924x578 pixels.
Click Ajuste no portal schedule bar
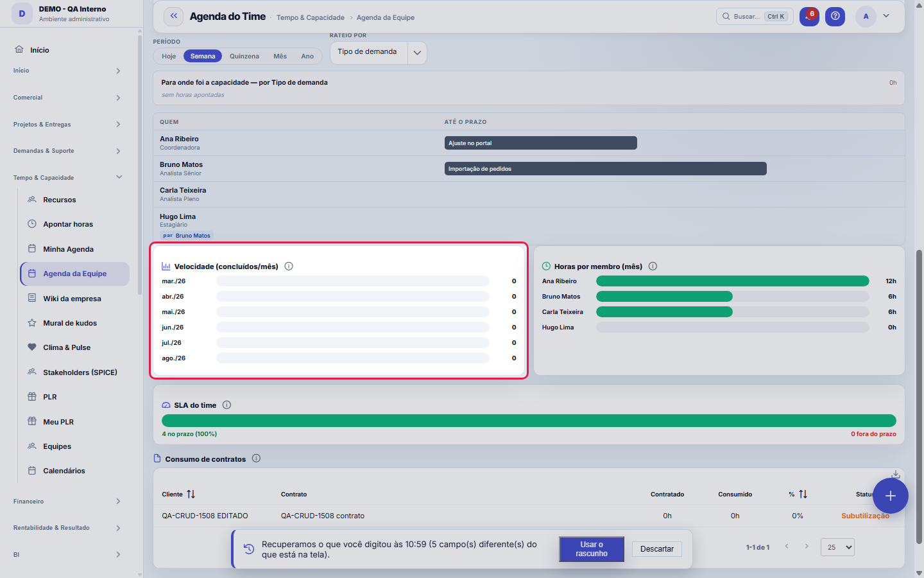click(541, 143)
